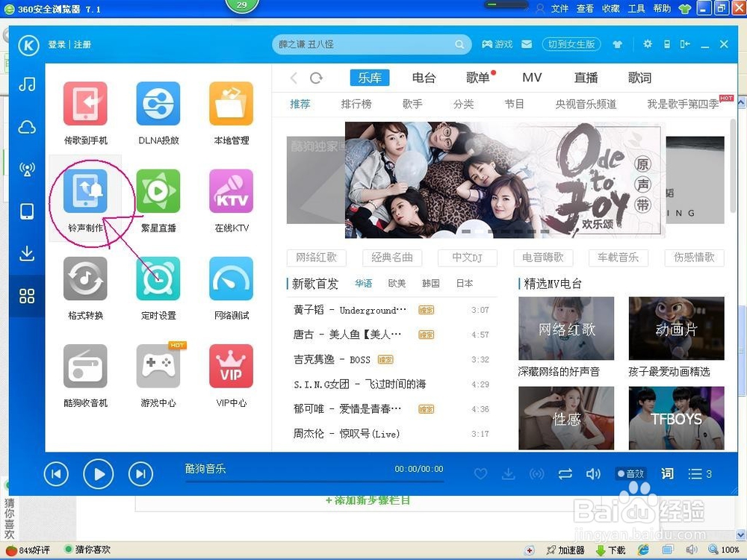Viewport: 747px width, 560px height.
Task: Toggle lyrics 词 display
Action: coord(667,473)
